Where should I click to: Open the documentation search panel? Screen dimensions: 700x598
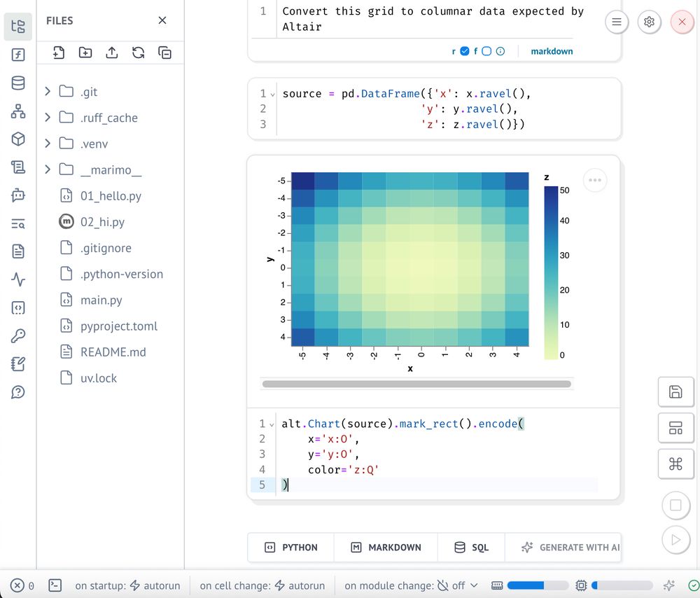(x=18, y=223)
